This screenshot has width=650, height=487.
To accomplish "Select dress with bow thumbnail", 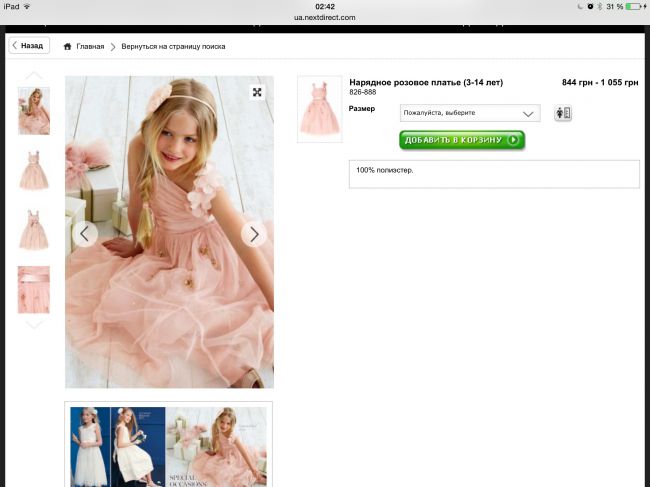I will click(x=34, y=230).
